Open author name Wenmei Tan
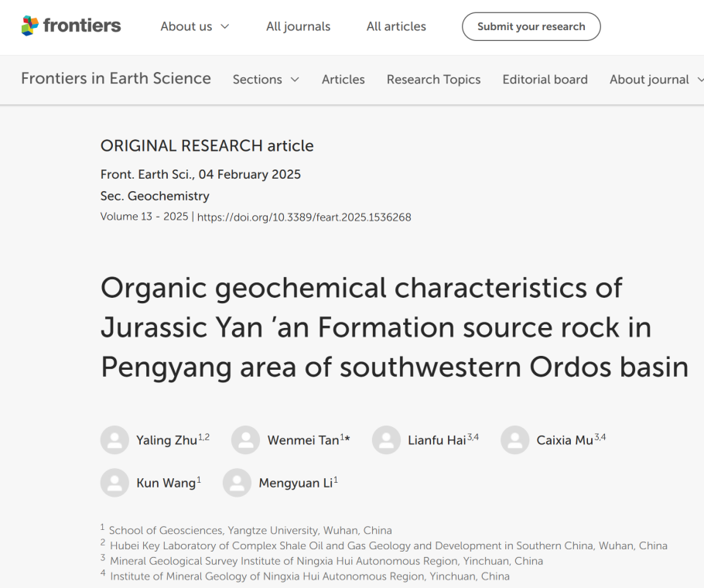 (x=303, y=440)
